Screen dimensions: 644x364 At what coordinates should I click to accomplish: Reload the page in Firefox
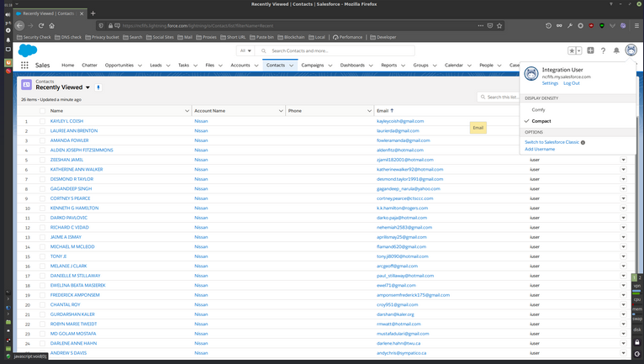coord(41,25)
